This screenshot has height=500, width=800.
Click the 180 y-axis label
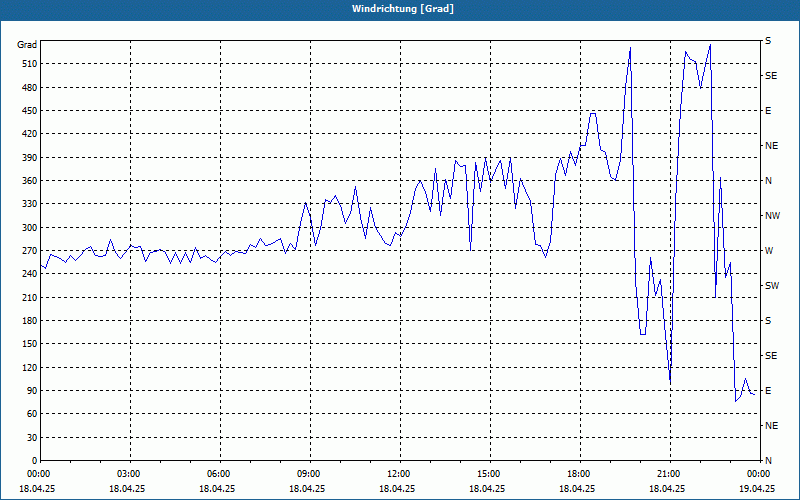coord(30,321)
